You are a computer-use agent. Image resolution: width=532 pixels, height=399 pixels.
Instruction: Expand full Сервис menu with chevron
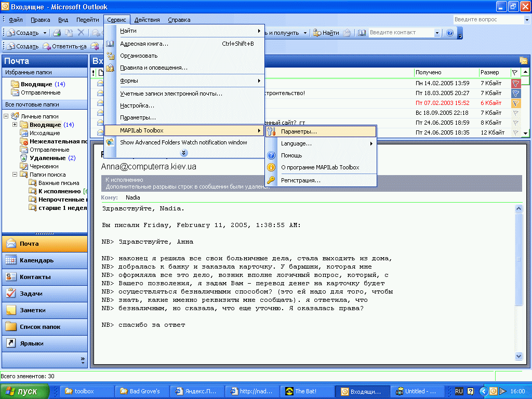[183, 153]
